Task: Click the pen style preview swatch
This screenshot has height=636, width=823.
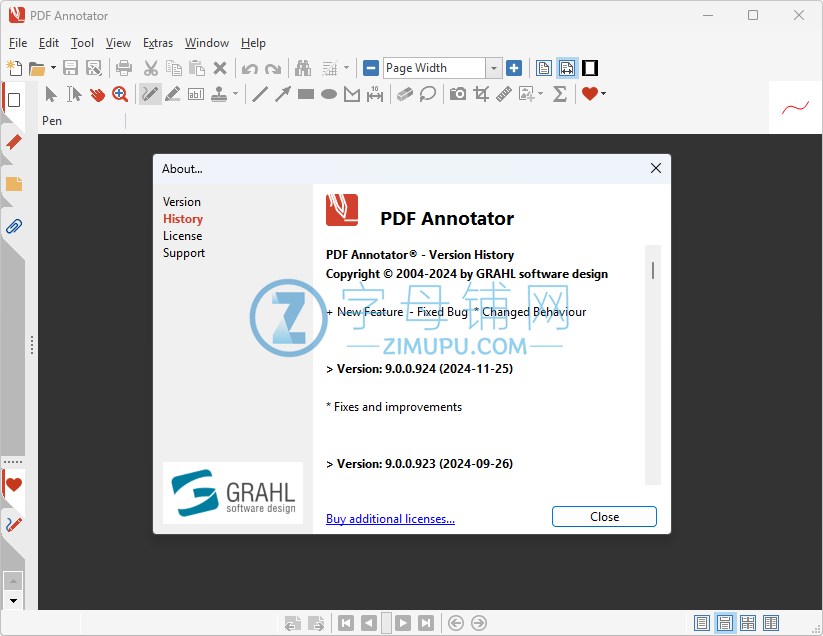Action: [796, 108]
